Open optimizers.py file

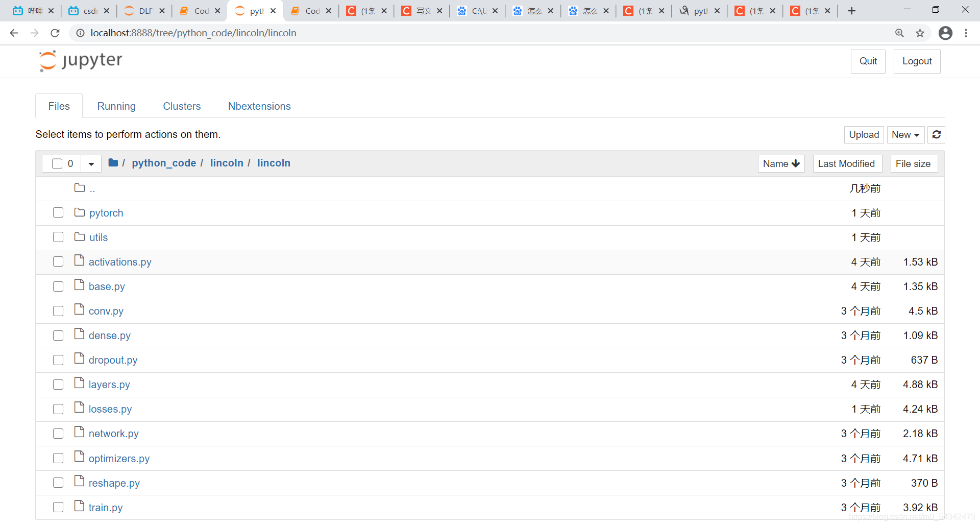click(x=119, y=459)
